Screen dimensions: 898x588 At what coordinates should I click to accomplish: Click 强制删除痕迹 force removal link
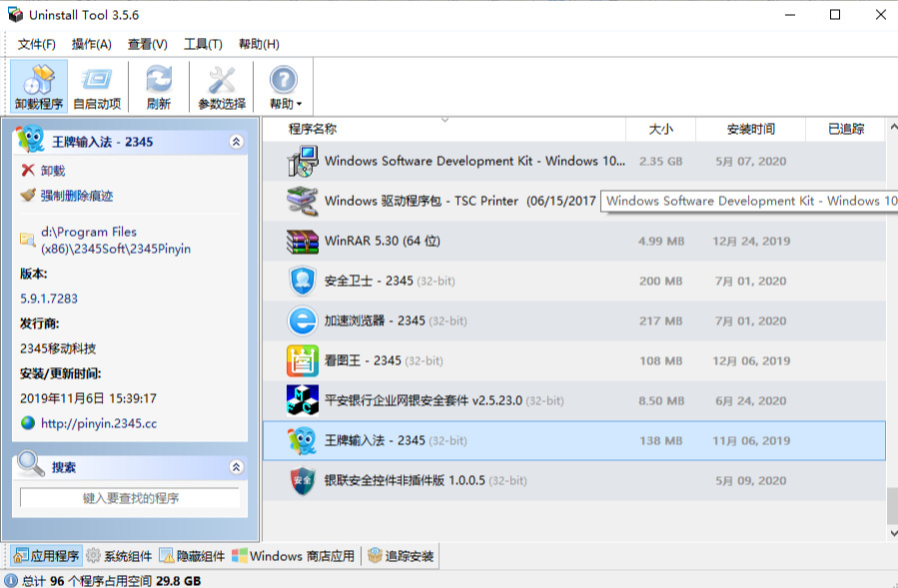click(77, 196)
